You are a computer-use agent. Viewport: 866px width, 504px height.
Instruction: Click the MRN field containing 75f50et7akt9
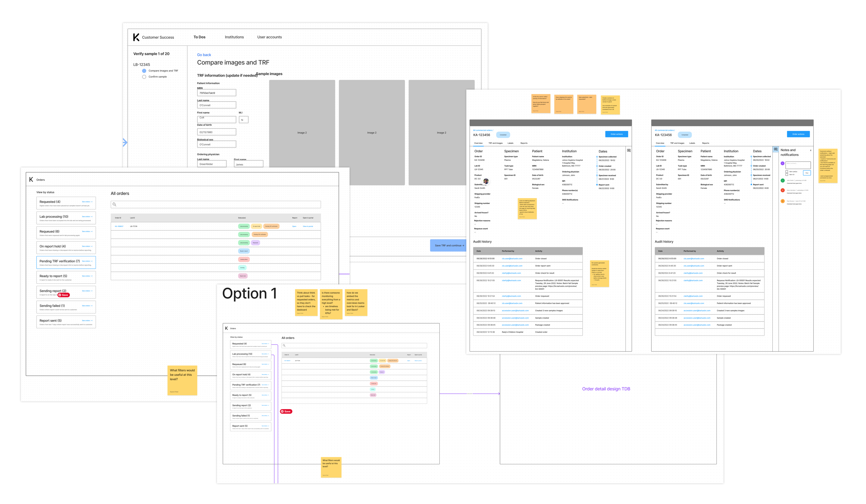coord(216,93)
